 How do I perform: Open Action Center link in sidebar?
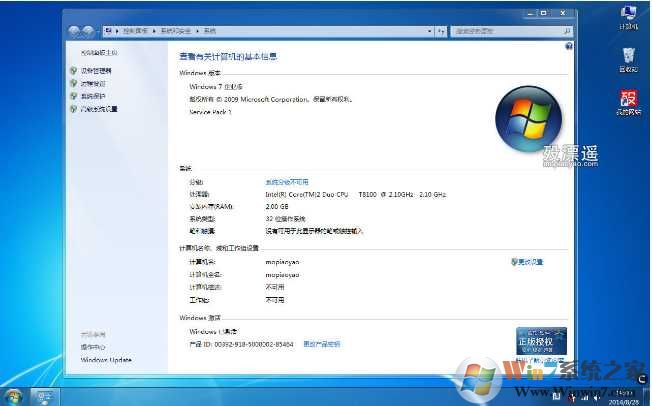(x=93, y=347)
